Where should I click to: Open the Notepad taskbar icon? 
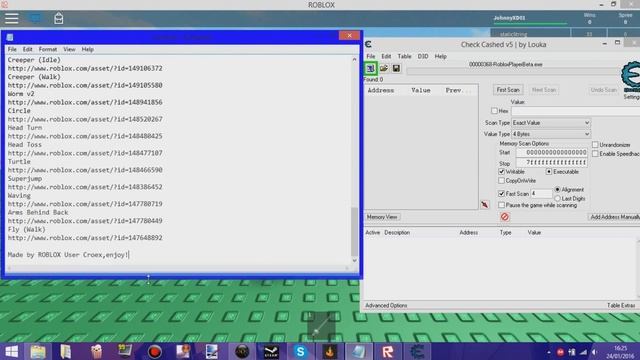click(x=358, y=351)
